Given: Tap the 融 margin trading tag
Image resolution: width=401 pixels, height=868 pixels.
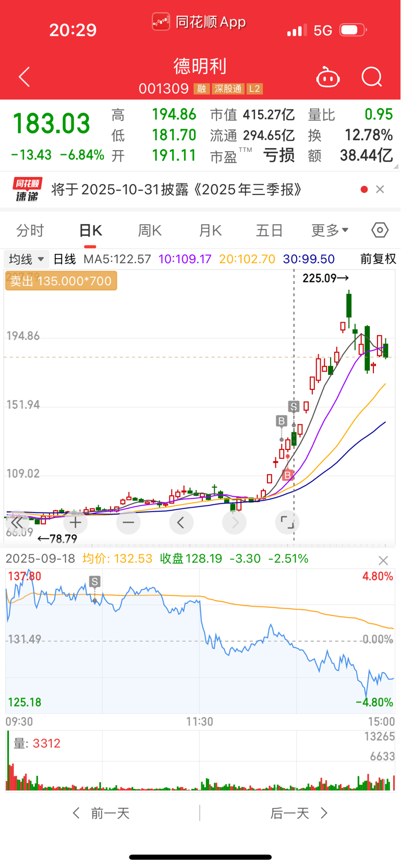Looking at the screenshot, I should [x=202, y=89].
